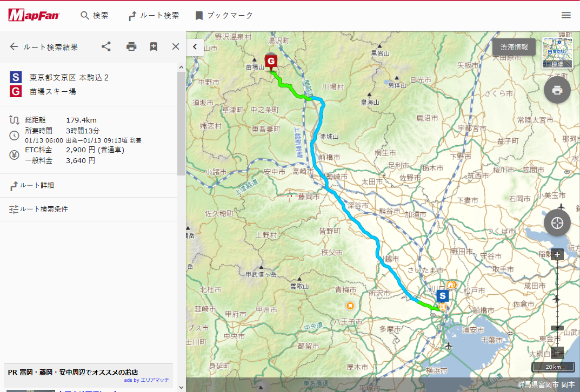The image size is (580, 392).
Task: Select start address 東京都文京区 本駒込２
Action: tap(69, 78)
